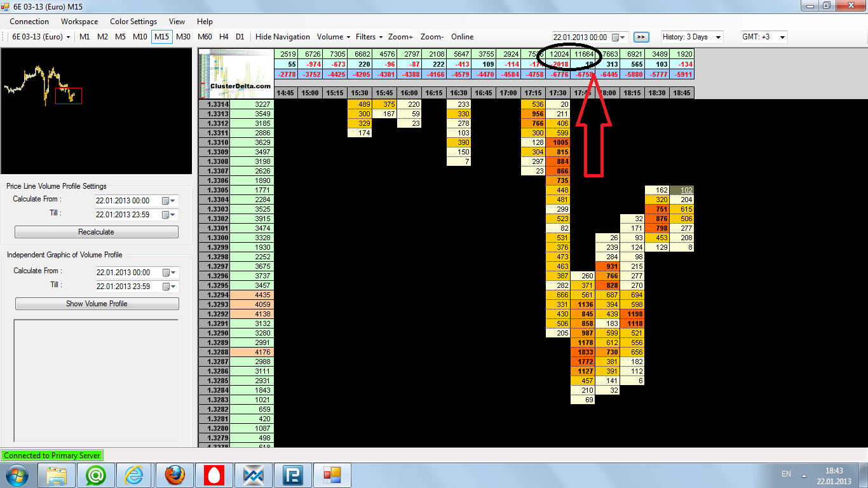
Task: Open the Color Settings menu
Action: pos(133,22)
